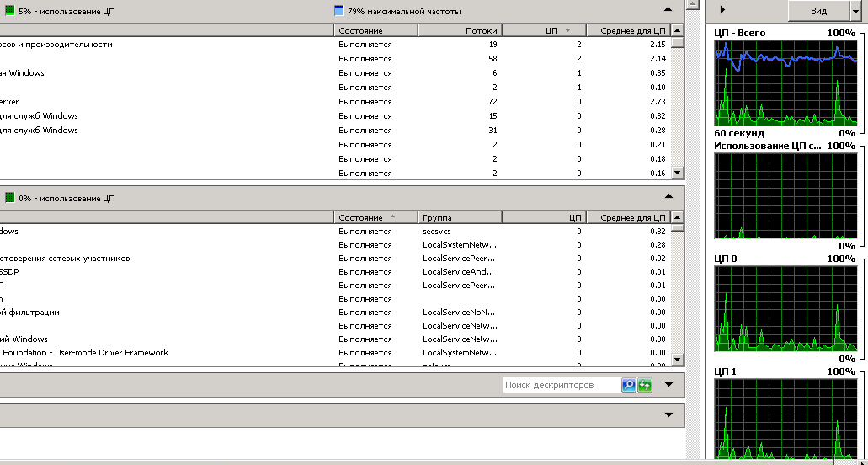Collapse the services section with 0% CPU
Viewport: 868px width, 465px height.
pyautogui.click(x=668, y=197)
